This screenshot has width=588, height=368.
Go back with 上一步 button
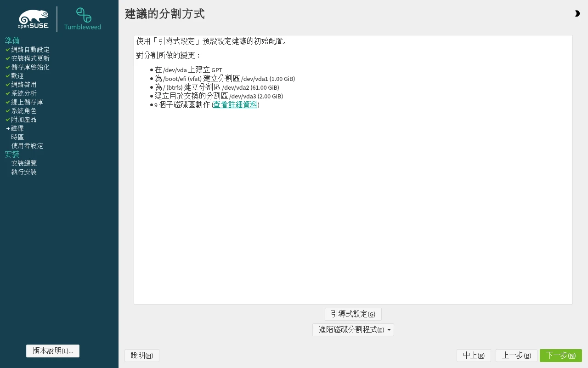pyautogui.click(x=516, y=356)
